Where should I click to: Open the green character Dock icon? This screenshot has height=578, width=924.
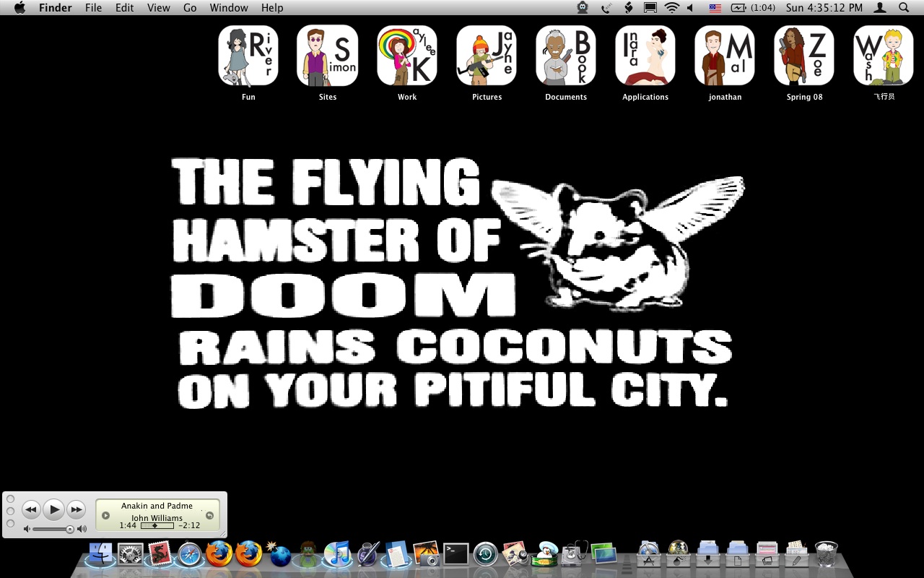[308, 555]
